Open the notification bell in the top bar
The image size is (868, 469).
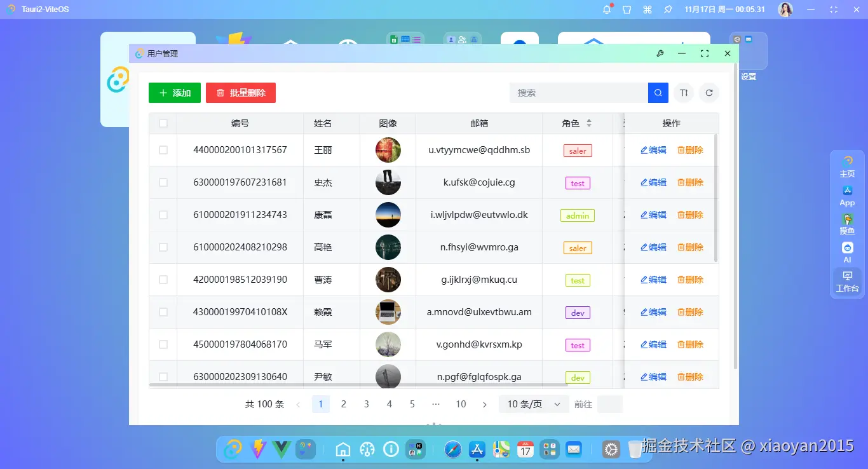pos(606,9)
